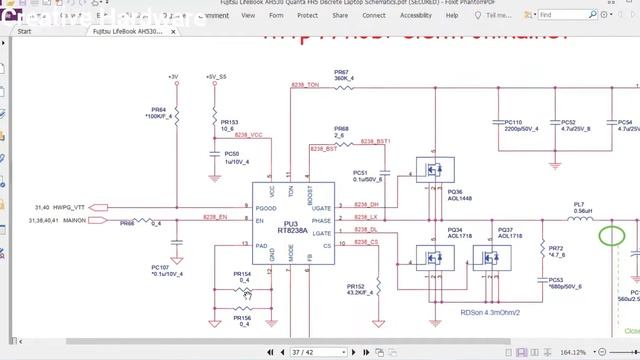
Task: Open the search options gear dropdown arrow
Action: tap(611, 15)
